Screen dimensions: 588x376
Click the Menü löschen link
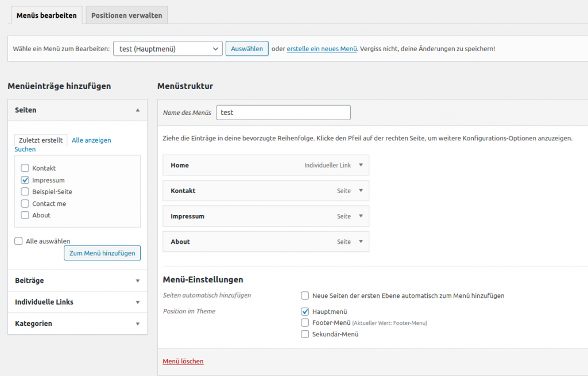point(183,362)
